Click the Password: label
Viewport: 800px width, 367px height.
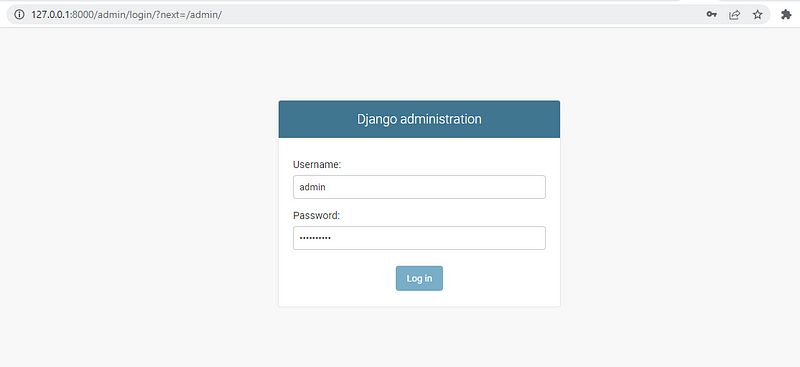point(316,215)
